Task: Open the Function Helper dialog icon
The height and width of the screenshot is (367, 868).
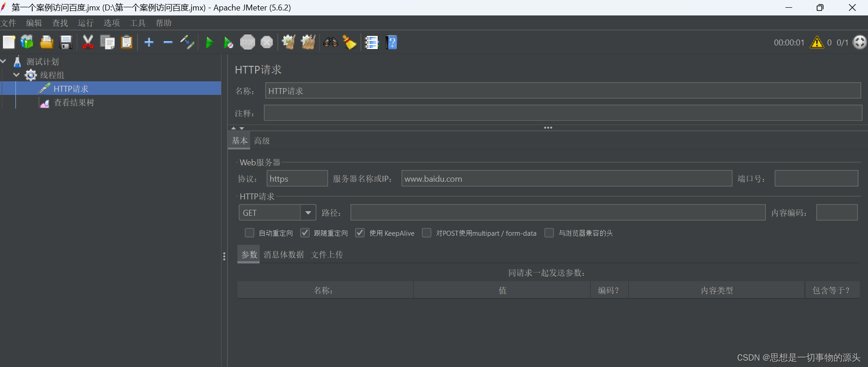Action: (372, 42)
